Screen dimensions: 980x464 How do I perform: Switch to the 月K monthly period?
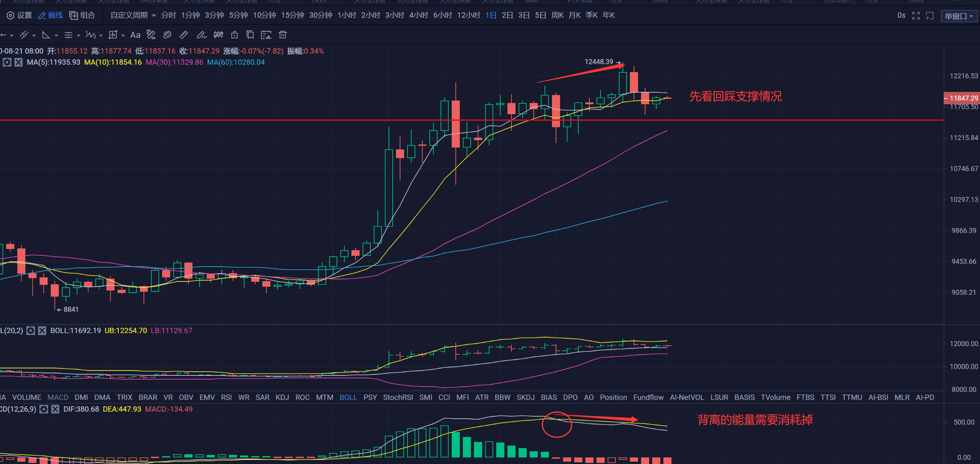tap(574, 15)
